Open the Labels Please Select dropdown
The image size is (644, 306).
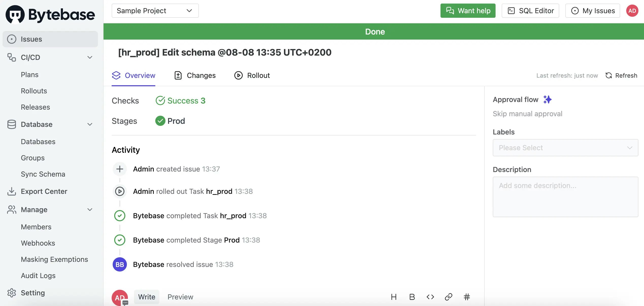tap(565, 148)
